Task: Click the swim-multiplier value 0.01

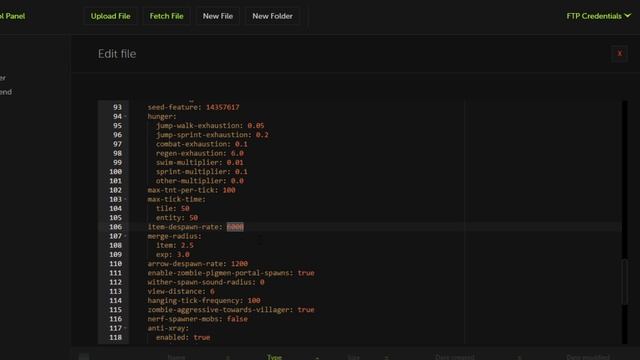Action: pyautogui.click(x=235, y=162)
